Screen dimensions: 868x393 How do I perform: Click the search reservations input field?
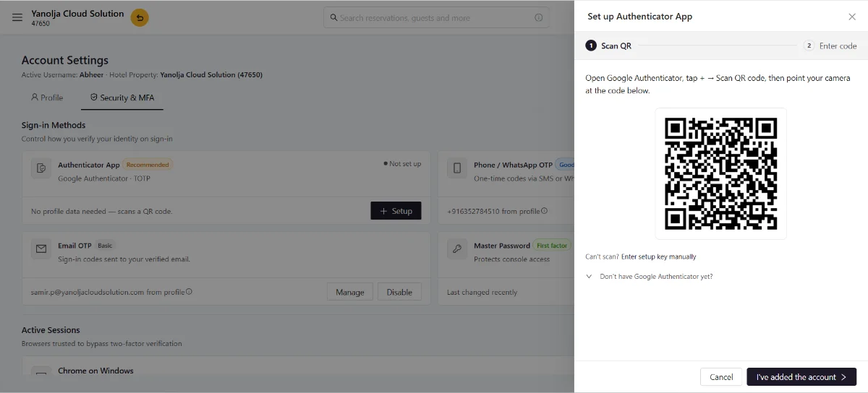point(436,17)
